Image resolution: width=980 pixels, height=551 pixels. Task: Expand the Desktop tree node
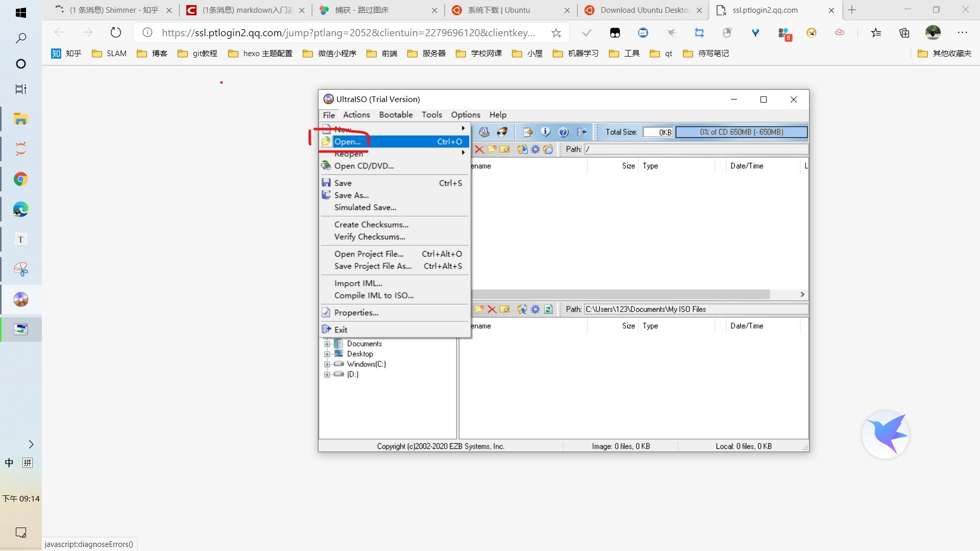(327, 354)
